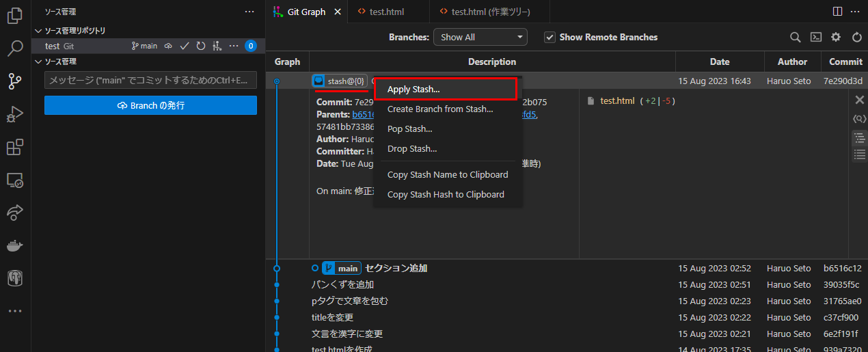Toggle the Show Remote Branches checkbox
868x352 pixels.
tap(550, 37)
